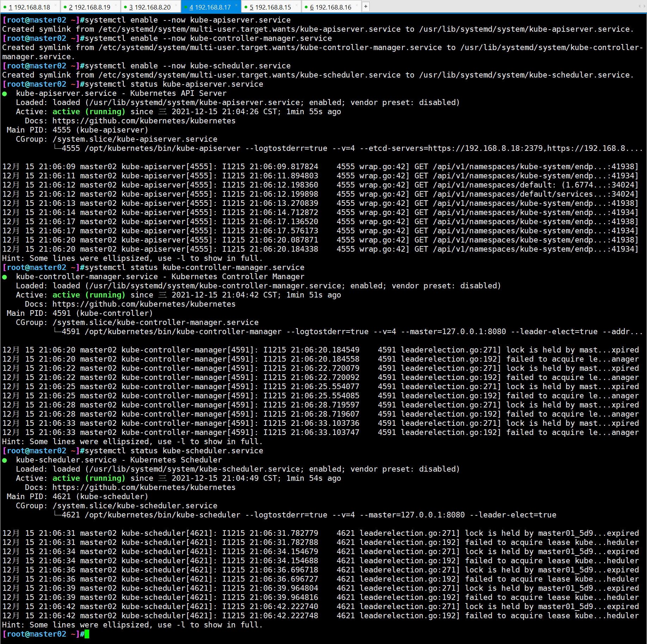The height and width of the screenshot is (644, 647).
Task: Switch to session tab 3 192.168.8.20
Action: 150,7
